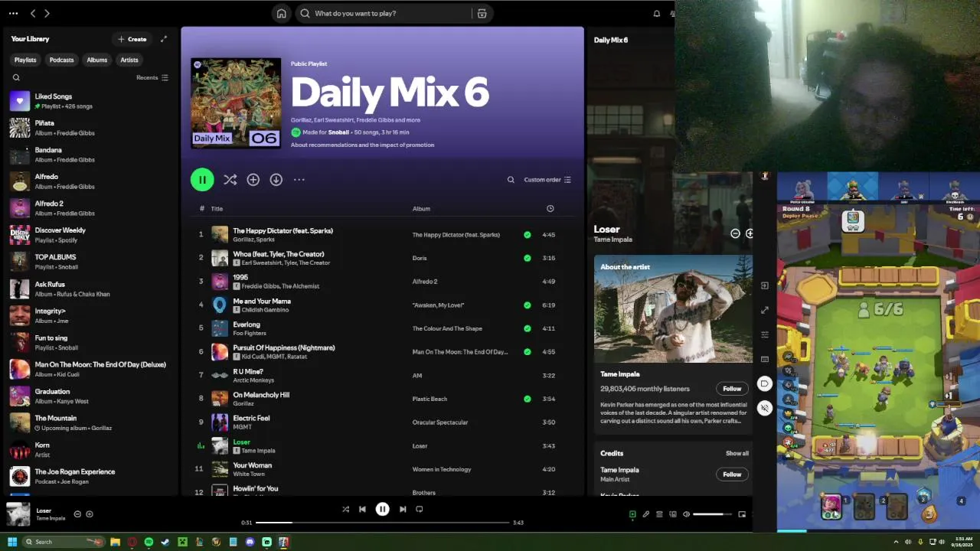Click exit arrow icon on emulator sidebar

pyautogui.click(x=765, y=285)
